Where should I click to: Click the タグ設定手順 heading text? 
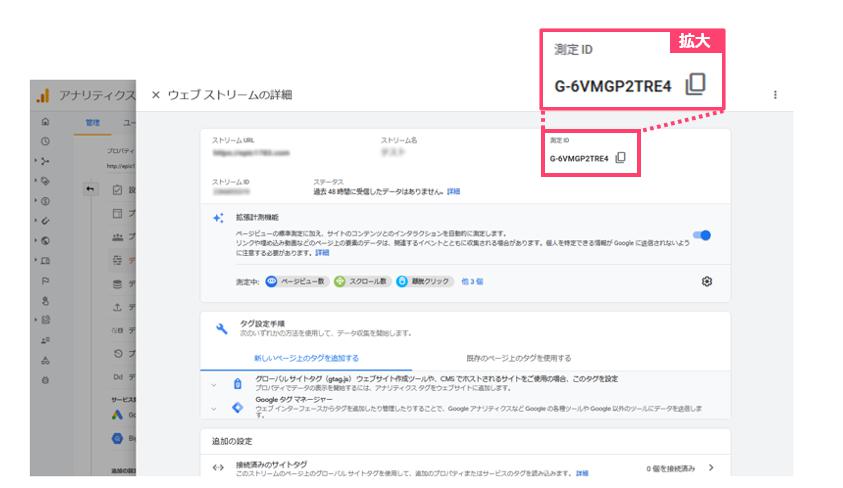click(262, 324)
